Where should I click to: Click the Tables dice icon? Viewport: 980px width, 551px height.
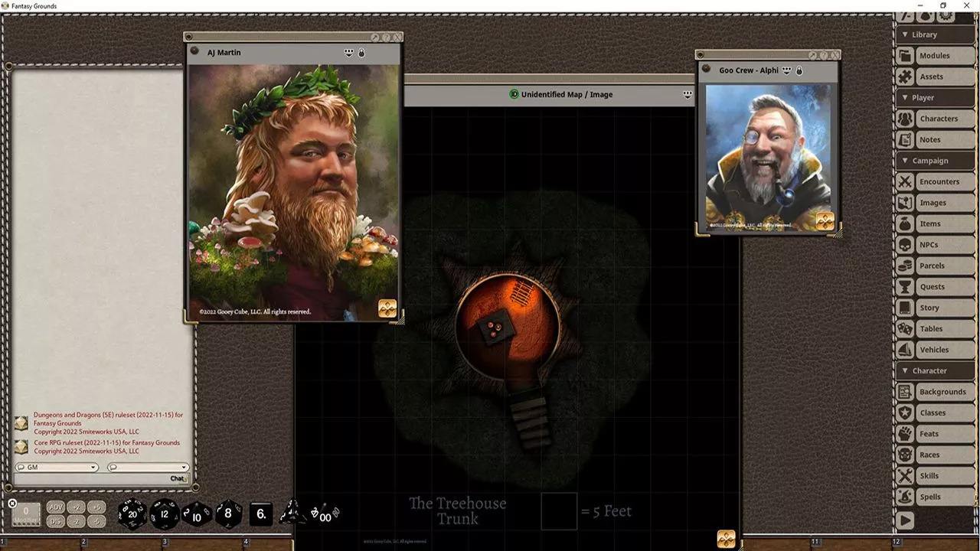[x=905, y=328]
